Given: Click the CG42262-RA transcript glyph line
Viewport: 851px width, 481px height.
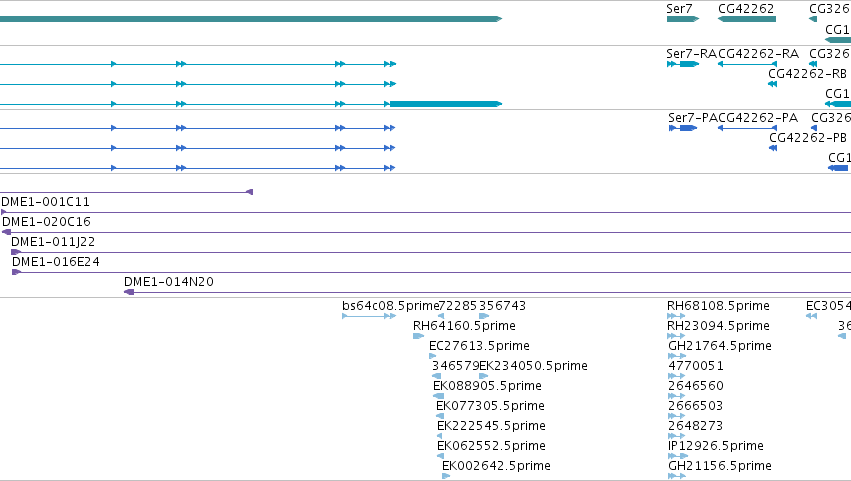Looking at the screenshot, I should click(x=747, y=64).
